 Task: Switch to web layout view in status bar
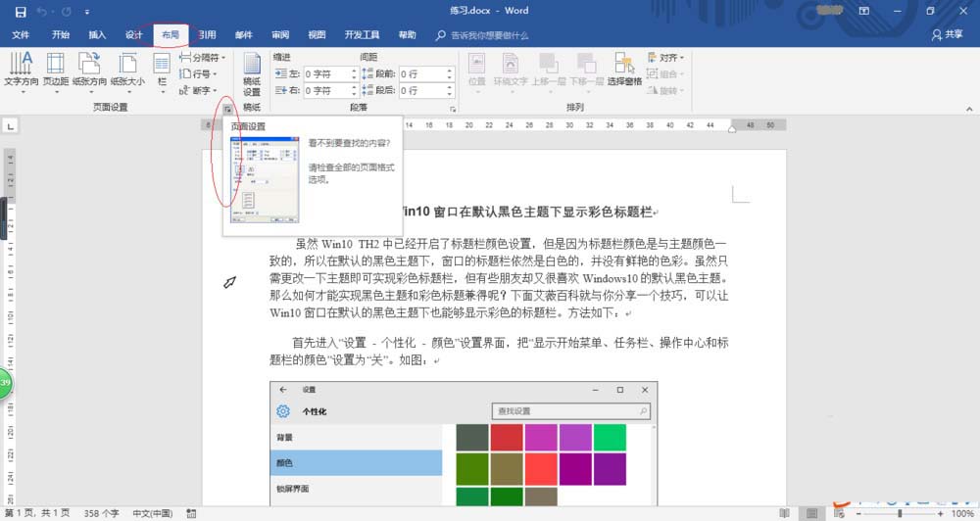(840, 513)
